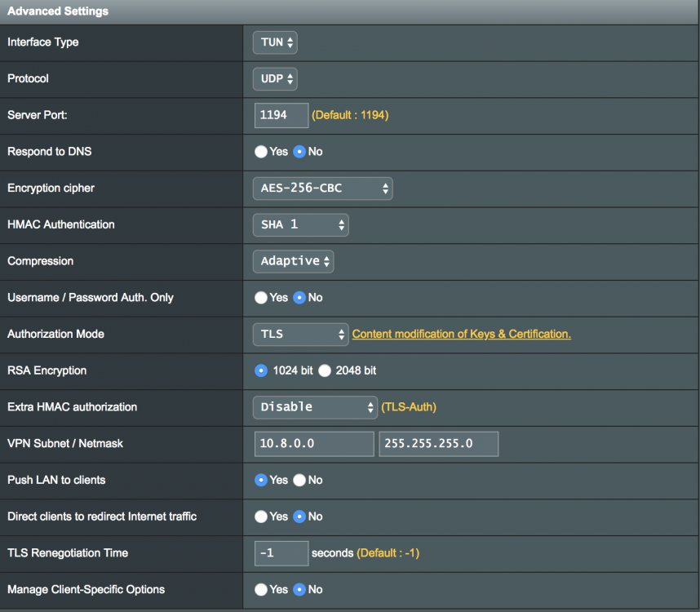Click the Netmask 255.255.255.0 field
Viewport: 700px width, 612px height.
[439, 444]
